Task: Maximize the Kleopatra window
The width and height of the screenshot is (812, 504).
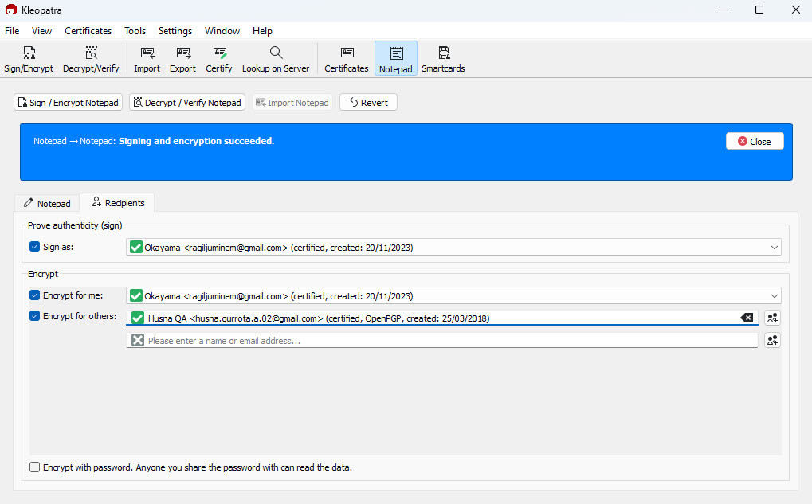Action: click(x=759, y=10)
